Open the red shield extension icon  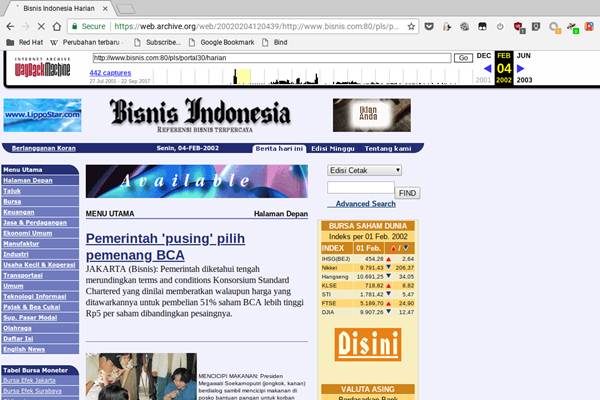[x=519, y=27]
